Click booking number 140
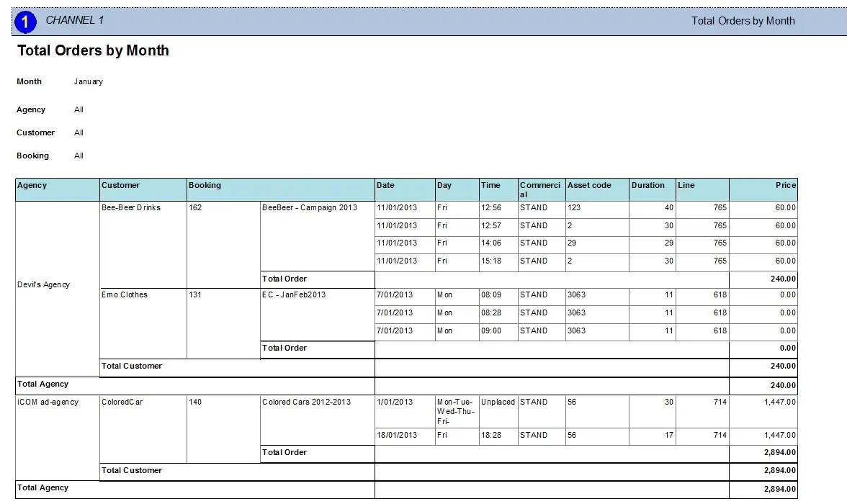This screenshot has height=504, width=847. 195,402
